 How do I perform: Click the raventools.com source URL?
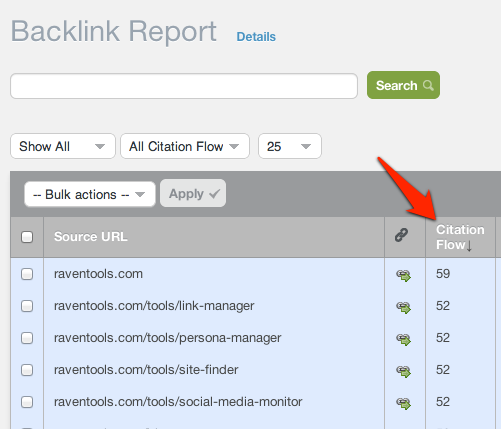coord(98,274)
